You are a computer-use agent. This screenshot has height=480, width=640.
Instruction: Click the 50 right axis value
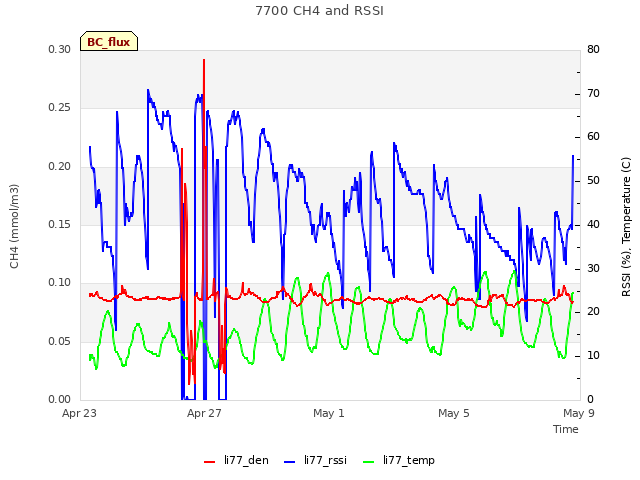point(593,181)
